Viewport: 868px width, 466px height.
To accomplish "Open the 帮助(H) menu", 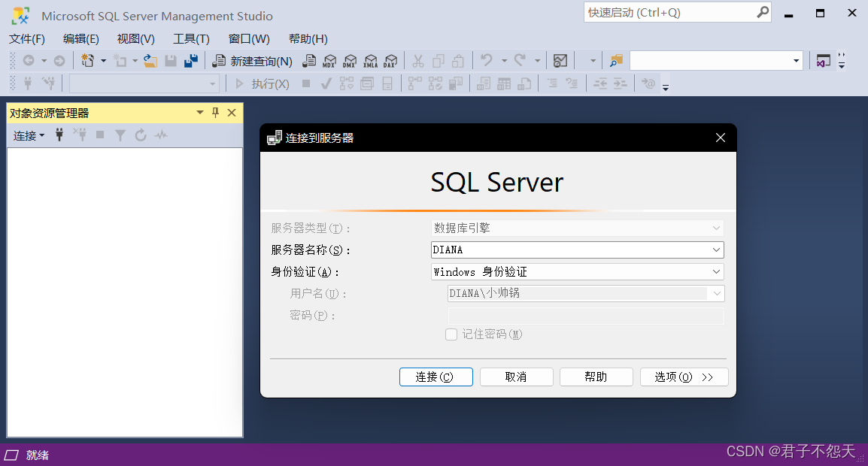I will coord(308,39).
